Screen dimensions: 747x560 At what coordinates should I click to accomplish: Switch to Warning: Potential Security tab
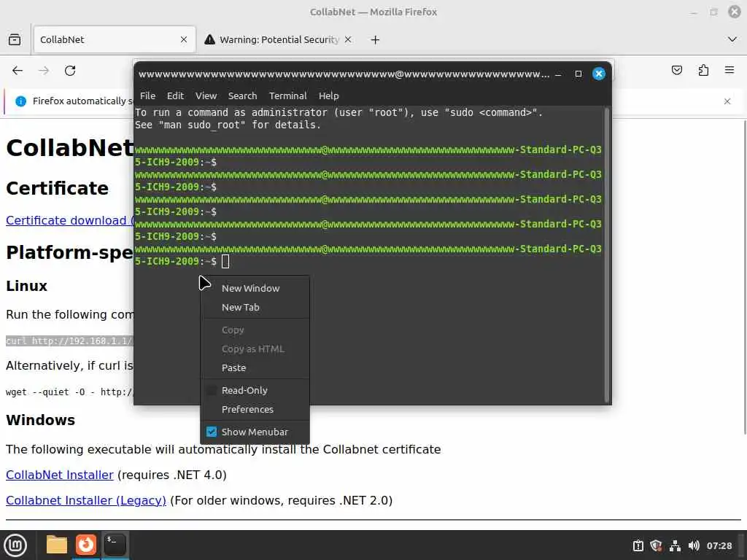click(x=278, y=39)
